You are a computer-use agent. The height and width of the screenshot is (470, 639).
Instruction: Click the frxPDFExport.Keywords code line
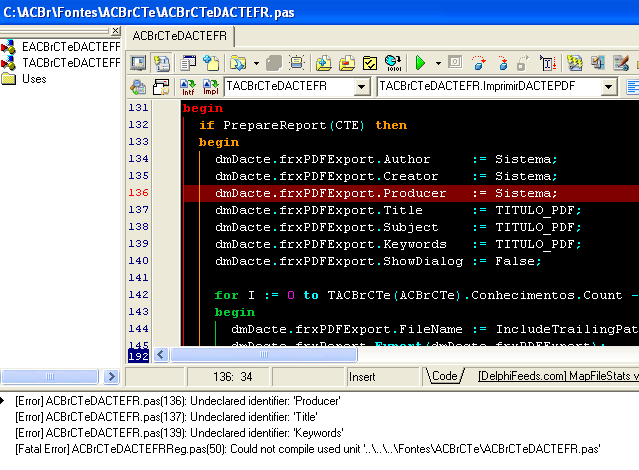click(398, 244)
